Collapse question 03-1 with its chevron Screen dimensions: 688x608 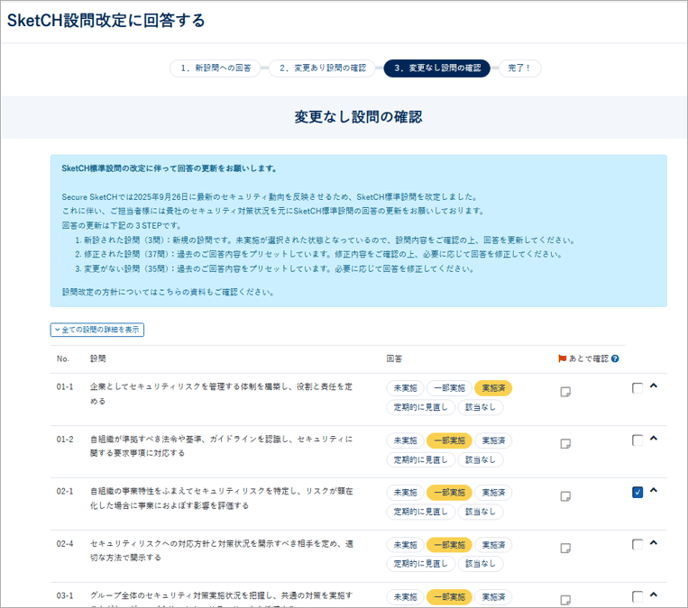653,595
